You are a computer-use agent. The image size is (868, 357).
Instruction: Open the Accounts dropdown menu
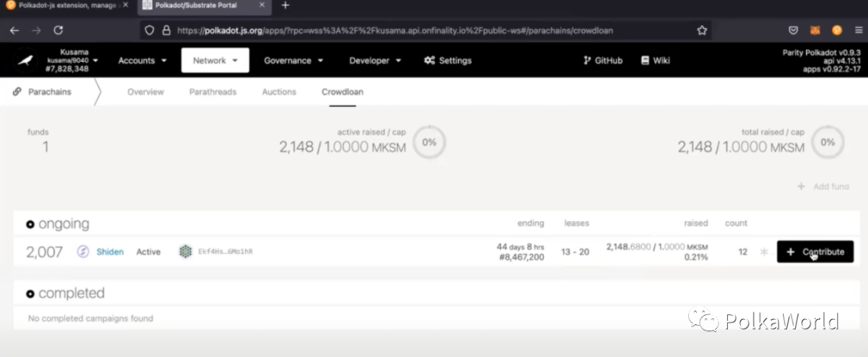(x=142, y=60)
